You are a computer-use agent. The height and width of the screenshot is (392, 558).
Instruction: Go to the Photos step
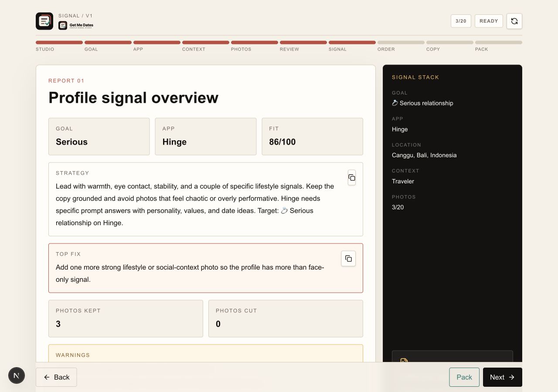click(255, 46)
